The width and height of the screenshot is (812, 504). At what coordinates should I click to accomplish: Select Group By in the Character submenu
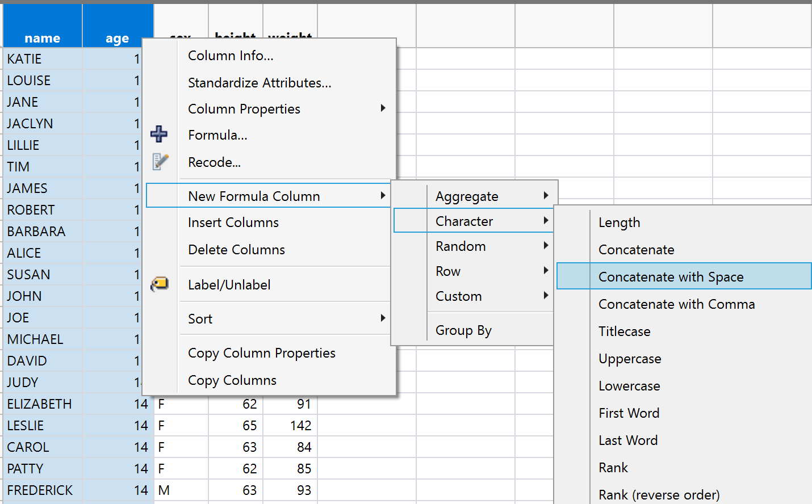pyautogui.click(x=463, y=330)
